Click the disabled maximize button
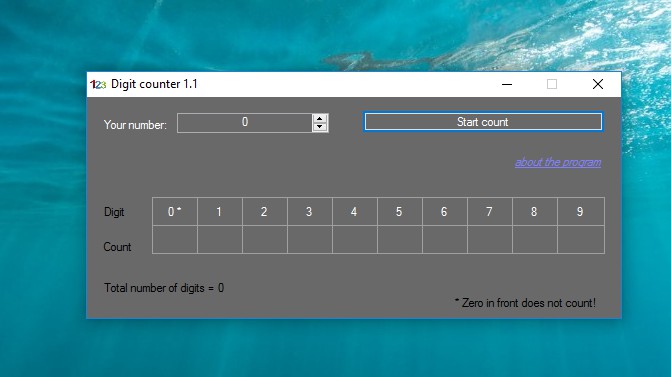671x377 pixels. (552, 84)
